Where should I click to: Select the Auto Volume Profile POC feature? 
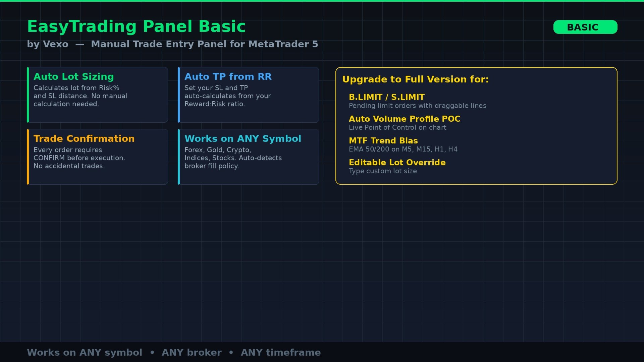[404, 119]
